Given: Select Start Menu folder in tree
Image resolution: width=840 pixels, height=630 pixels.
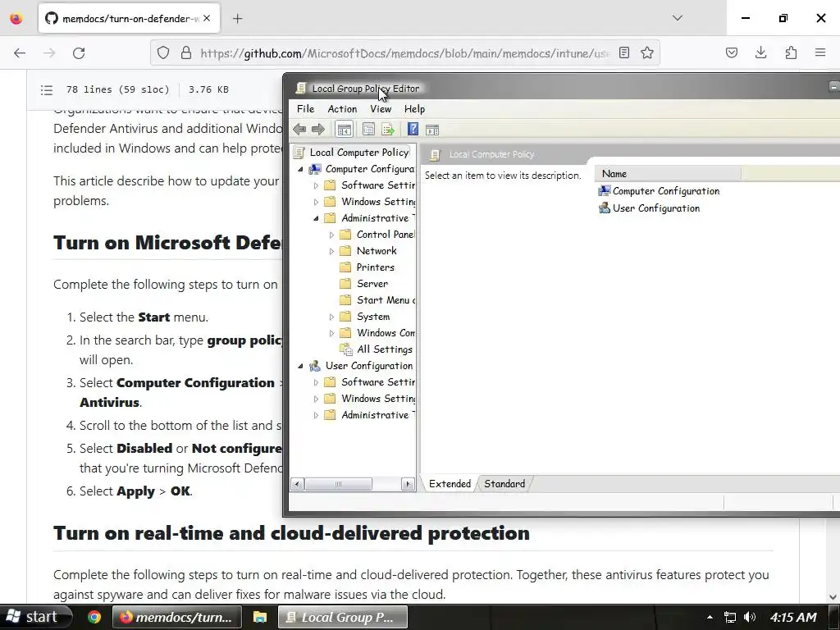Looking at the screenshot, I should (386, 300).
